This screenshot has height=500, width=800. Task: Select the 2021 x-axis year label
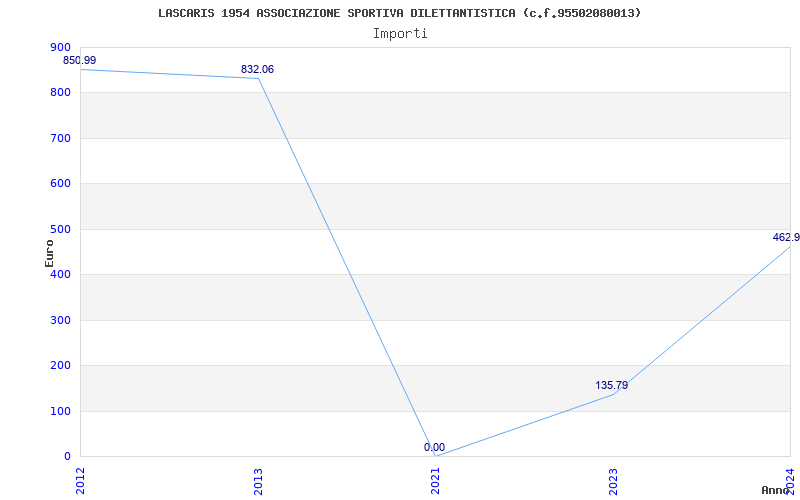[435, 481]
